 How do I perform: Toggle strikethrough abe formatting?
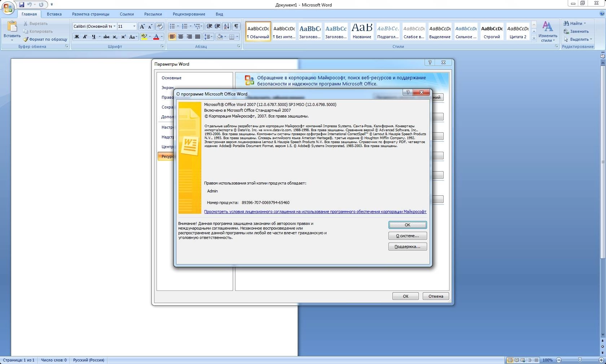coord(106,37)
